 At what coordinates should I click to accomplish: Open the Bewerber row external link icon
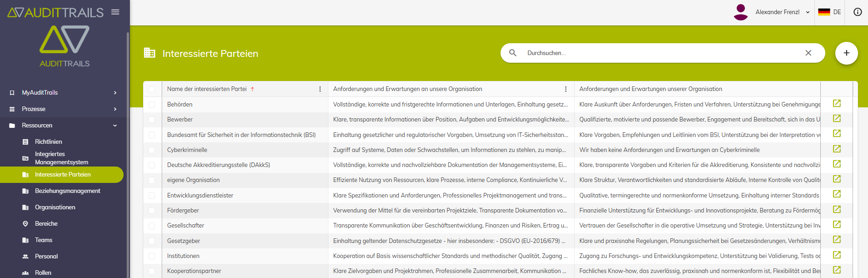tap(837, 119)
